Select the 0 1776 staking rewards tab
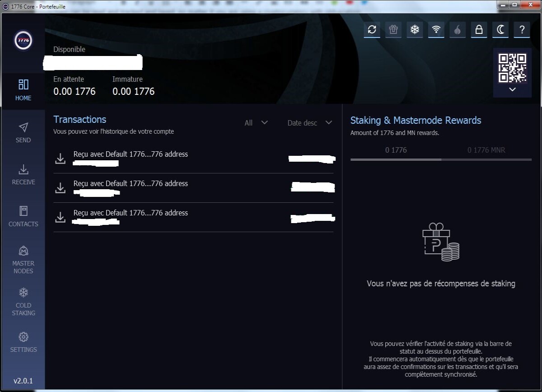This screenshot has height=392, width=542. pos(396,150)
